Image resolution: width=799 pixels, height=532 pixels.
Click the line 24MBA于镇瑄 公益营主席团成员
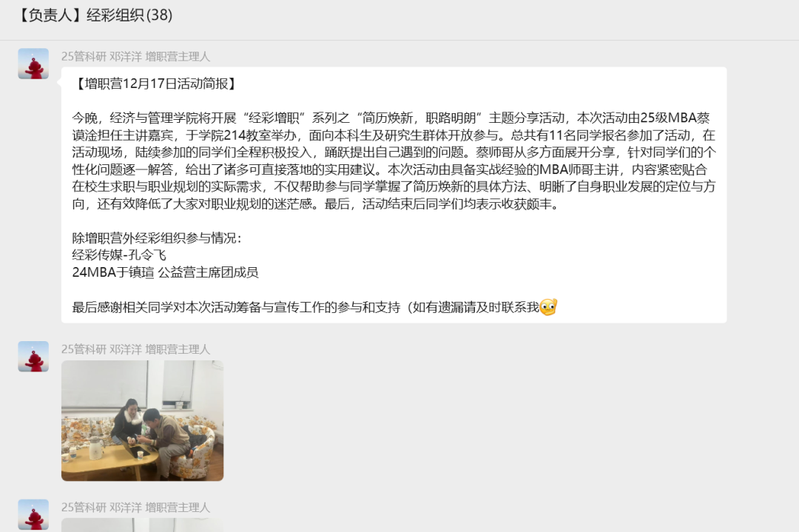point(165,272)
